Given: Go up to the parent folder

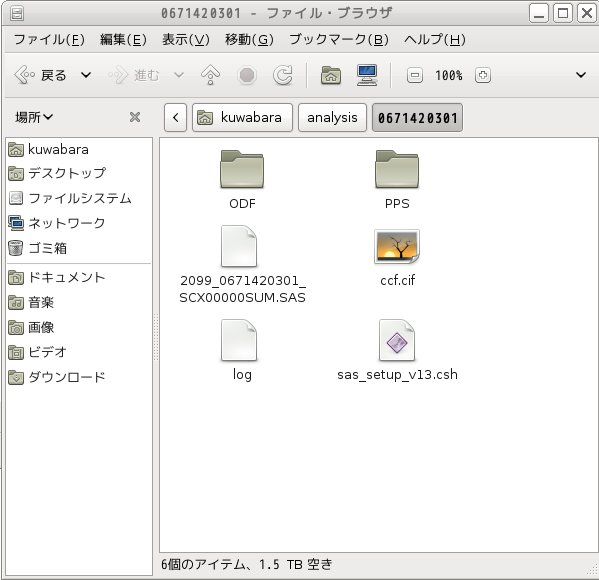Looking at the screenshot, I should (x=210, y=75).
